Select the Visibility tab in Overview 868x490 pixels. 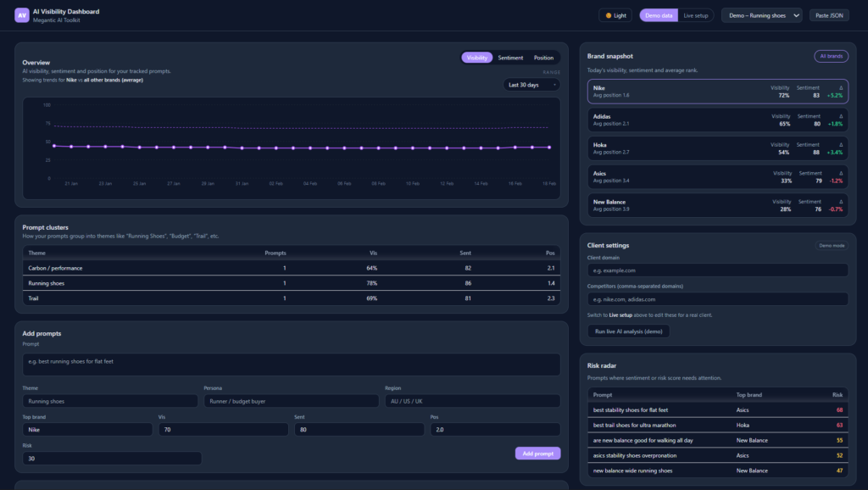tap(477, 58)
